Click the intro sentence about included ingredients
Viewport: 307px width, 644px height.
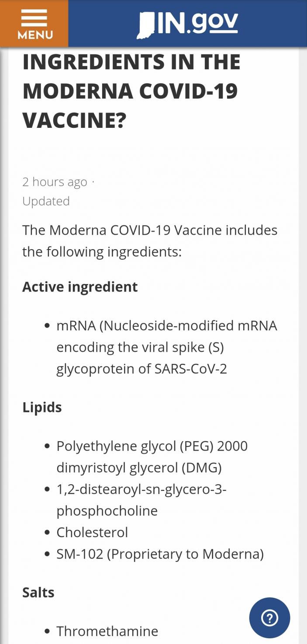[x=150, y=241]
